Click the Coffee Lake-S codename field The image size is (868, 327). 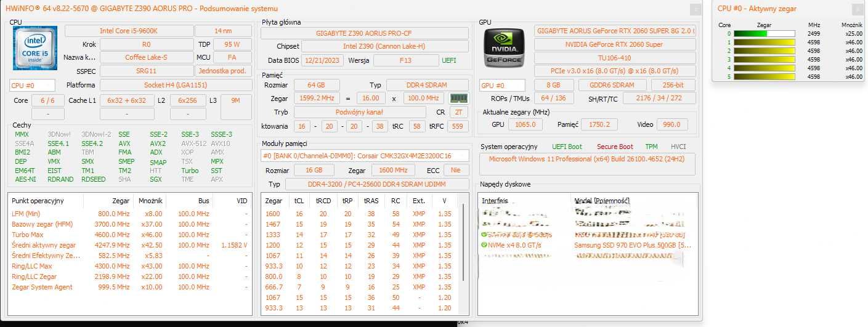[x=146, y=57]
